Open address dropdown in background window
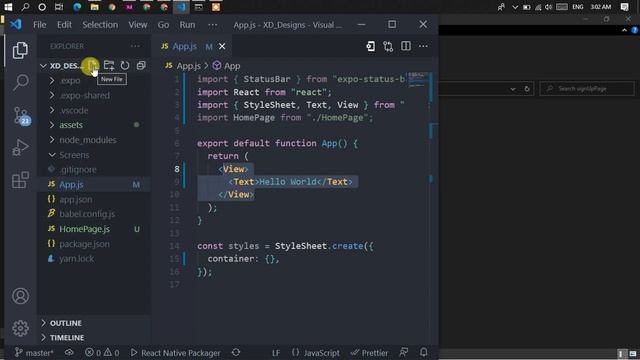The image size is (640, 360). [513, 89]
